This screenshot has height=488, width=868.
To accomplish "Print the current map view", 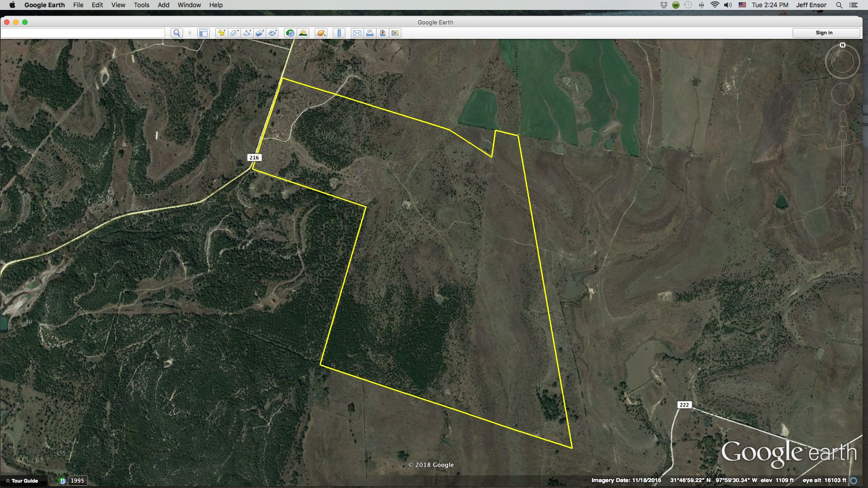I will [370, 33].
